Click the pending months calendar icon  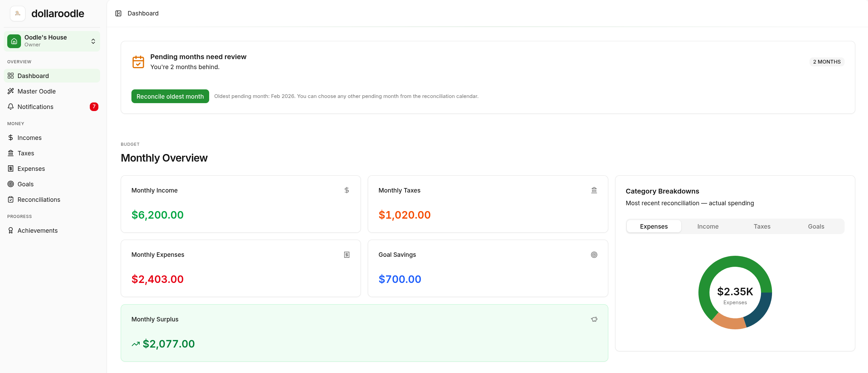pyautogui.click(x=138, y=62)
